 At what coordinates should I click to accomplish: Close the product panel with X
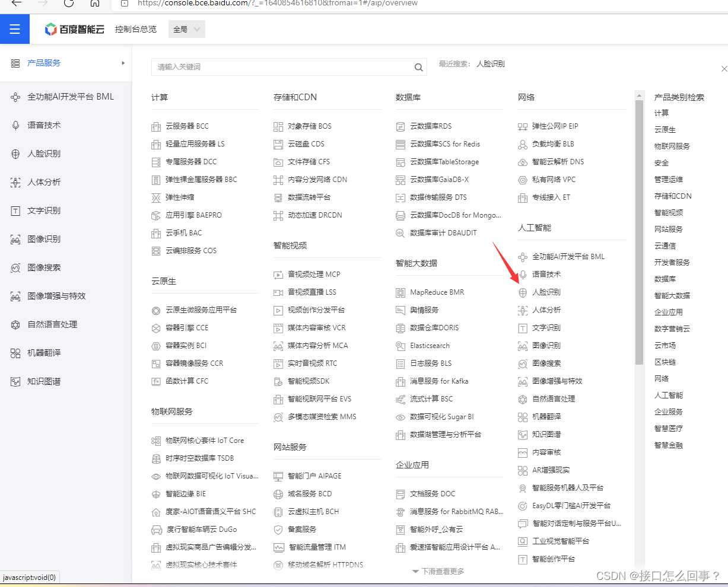[x=724, y=69]
